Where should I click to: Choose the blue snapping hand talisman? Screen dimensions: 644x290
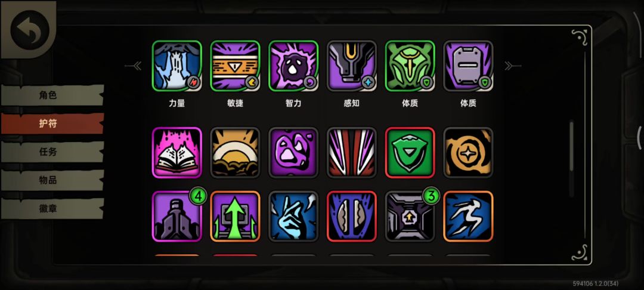click(x=293, y=216)
